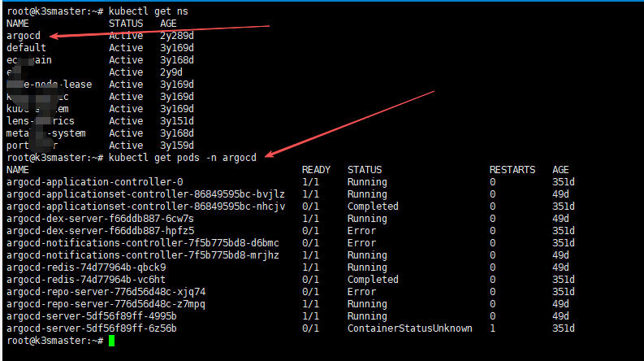Image resolution: width=644 pixels, height=361 pixels.
Task: Click ready value '1/1' of application-controller-0
Action: pos(310,182)
